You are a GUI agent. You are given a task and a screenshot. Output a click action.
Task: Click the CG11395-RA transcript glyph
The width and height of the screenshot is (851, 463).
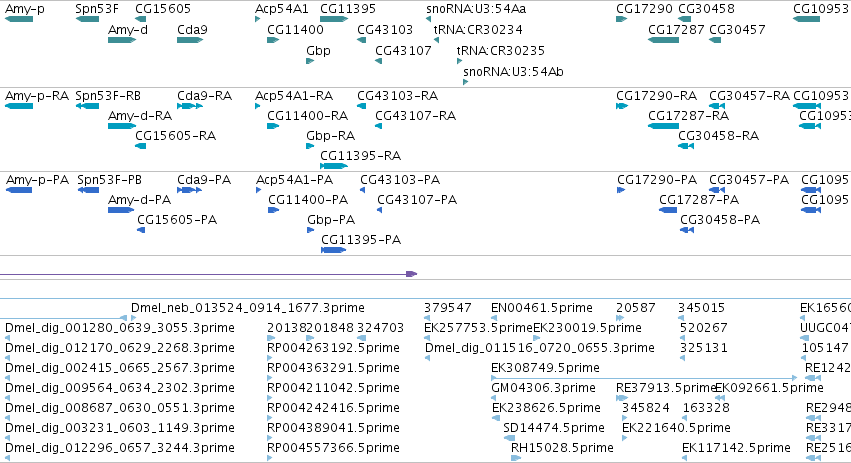pos(334,166)
